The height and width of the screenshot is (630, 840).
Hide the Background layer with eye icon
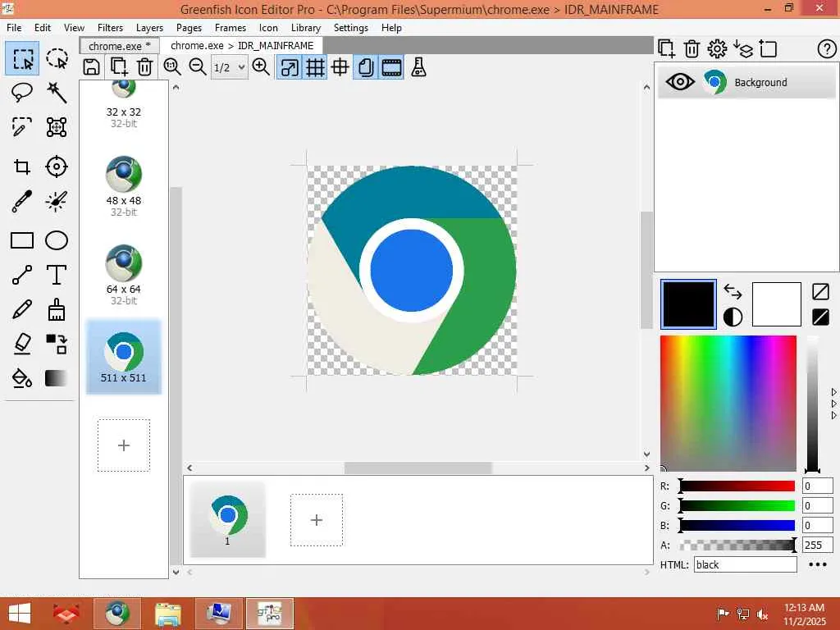[680, 82]
